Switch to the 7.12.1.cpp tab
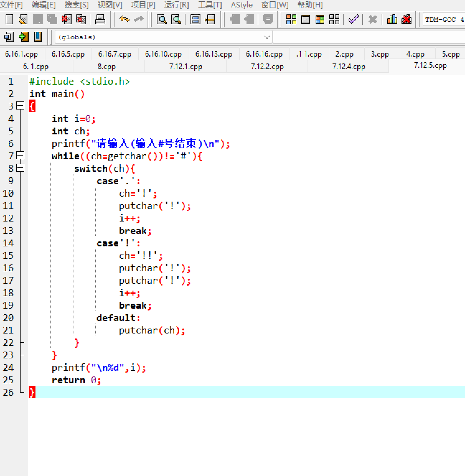This screenshot has height=476, width=465. click(x=186, y=66)
